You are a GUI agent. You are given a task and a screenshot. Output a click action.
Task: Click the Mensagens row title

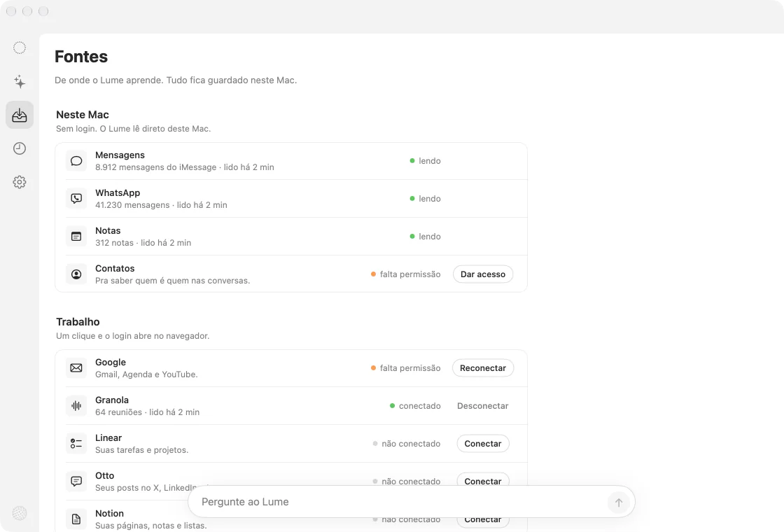[120, 155]
